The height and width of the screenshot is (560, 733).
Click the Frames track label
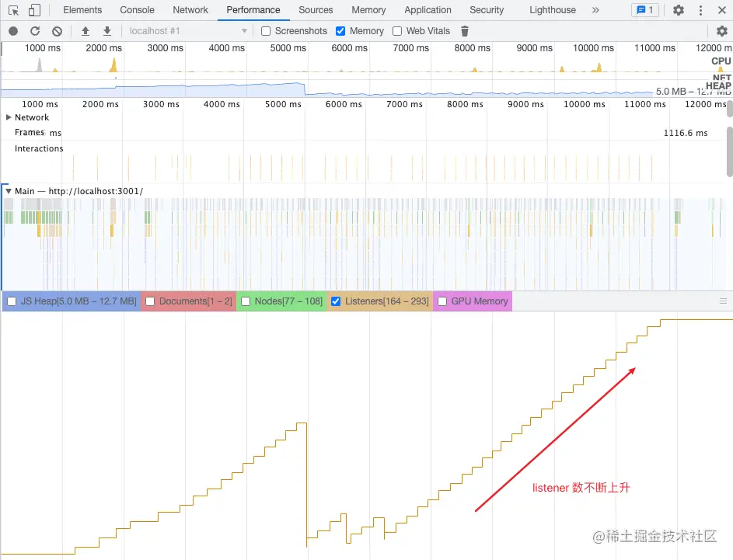(30, 133)
